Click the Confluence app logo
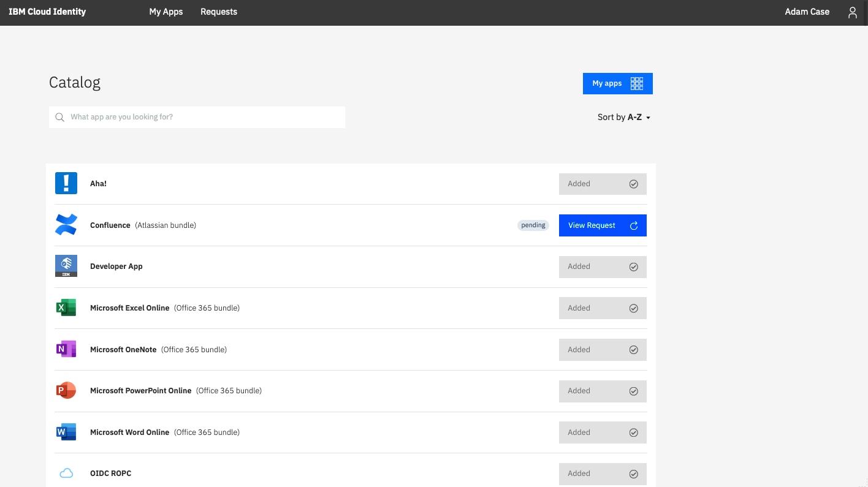 point(66,225)
